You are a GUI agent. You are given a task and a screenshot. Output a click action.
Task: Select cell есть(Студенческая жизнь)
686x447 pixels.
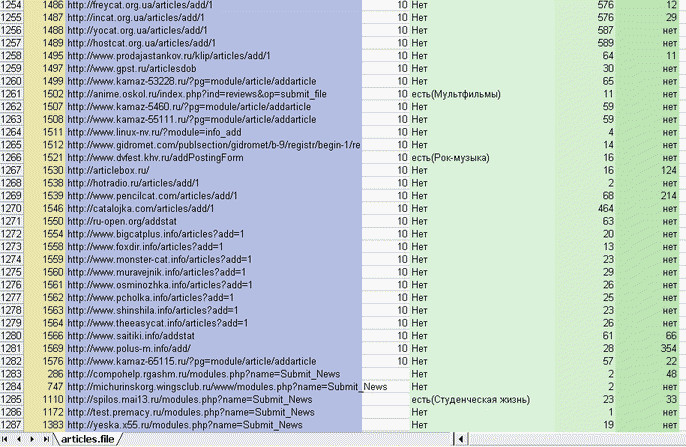pos(482,399)
